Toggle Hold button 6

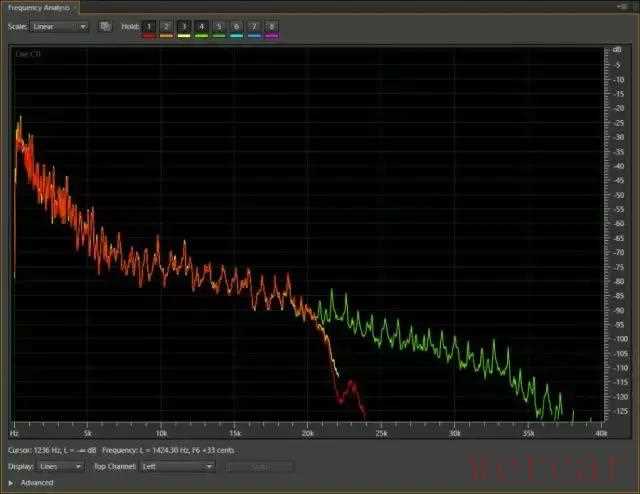(236, 26)
